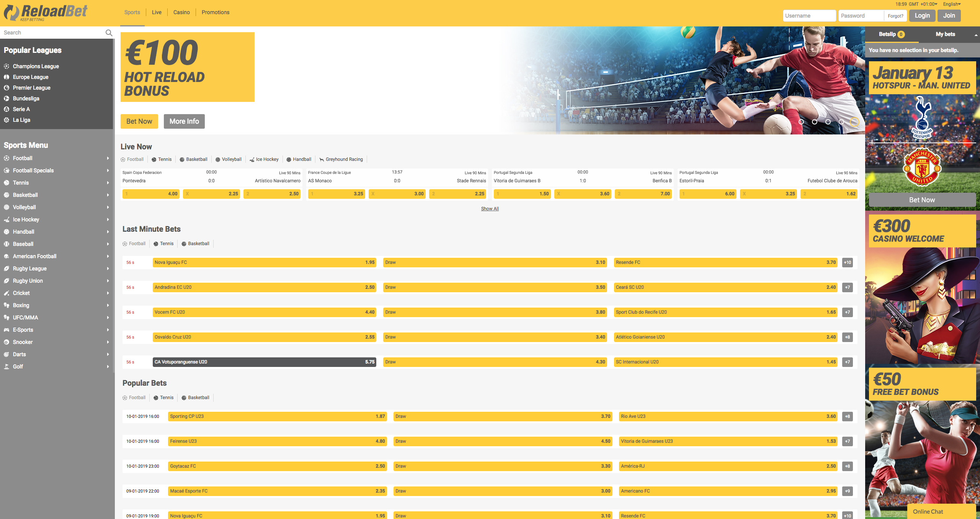Open the Promotions tab
Viewport: 980px width, 519px height.
coord(216,12)
